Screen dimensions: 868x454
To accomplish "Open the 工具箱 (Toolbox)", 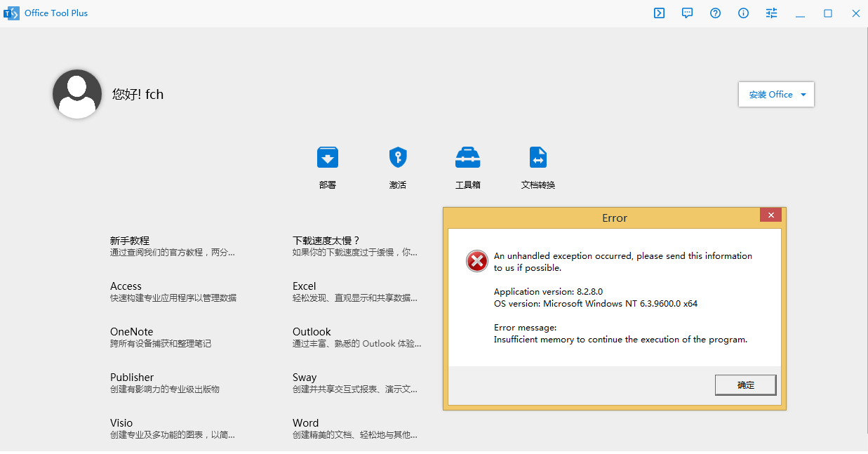I will (x=467, y=166).
